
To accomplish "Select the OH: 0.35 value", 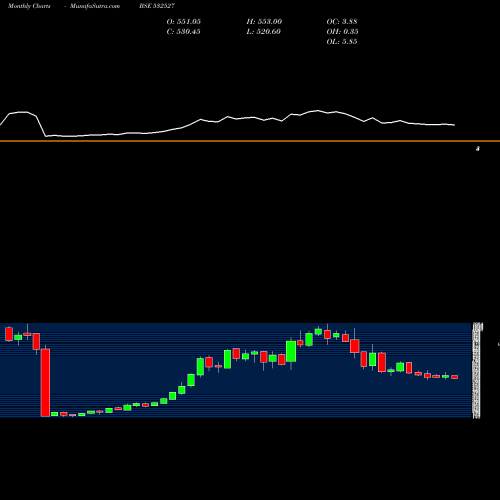I will point(342,32).
